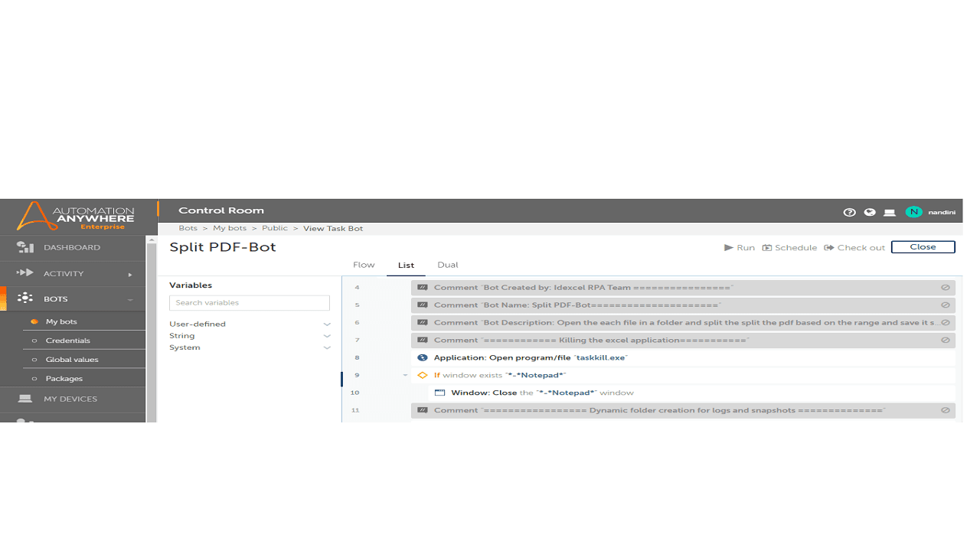Click the Bots icon in sidebar

[x=25, y=298]
